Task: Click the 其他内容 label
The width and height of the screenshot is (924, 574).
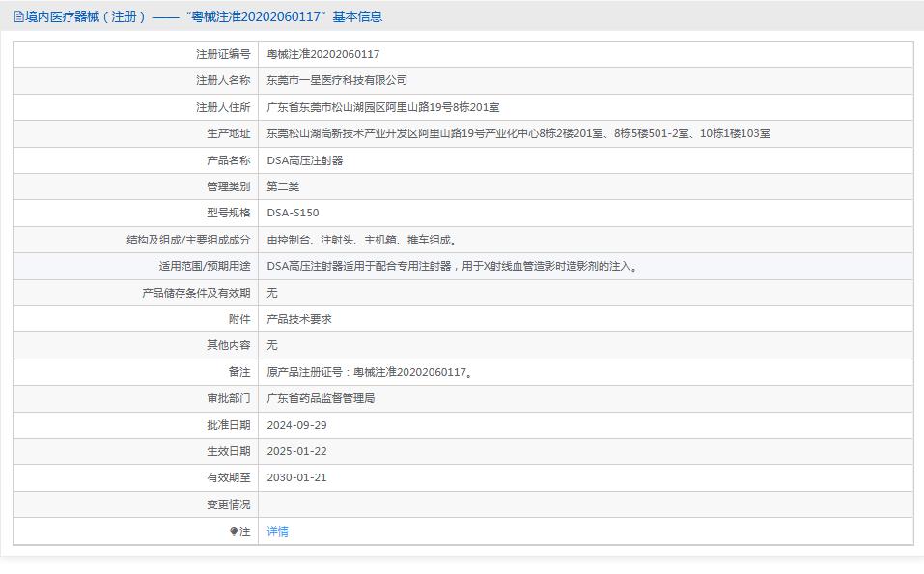Action: 229,345
